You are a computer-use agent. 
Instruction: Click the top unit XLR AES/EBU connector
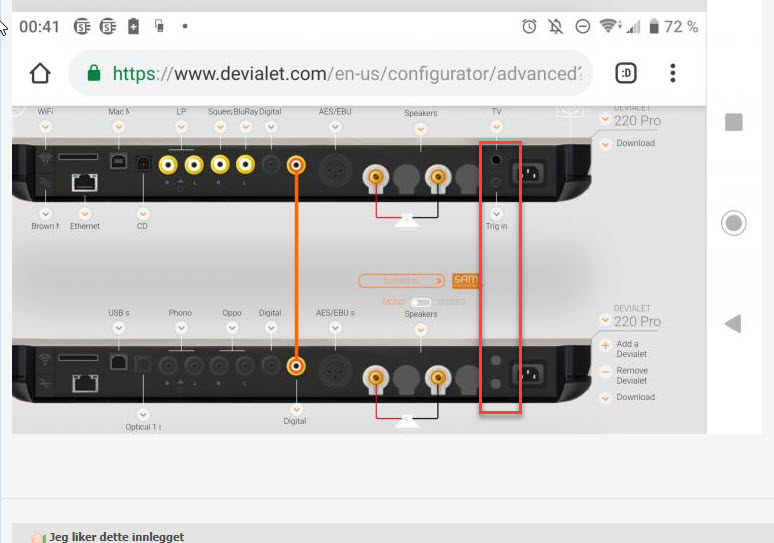coord(335,169)
